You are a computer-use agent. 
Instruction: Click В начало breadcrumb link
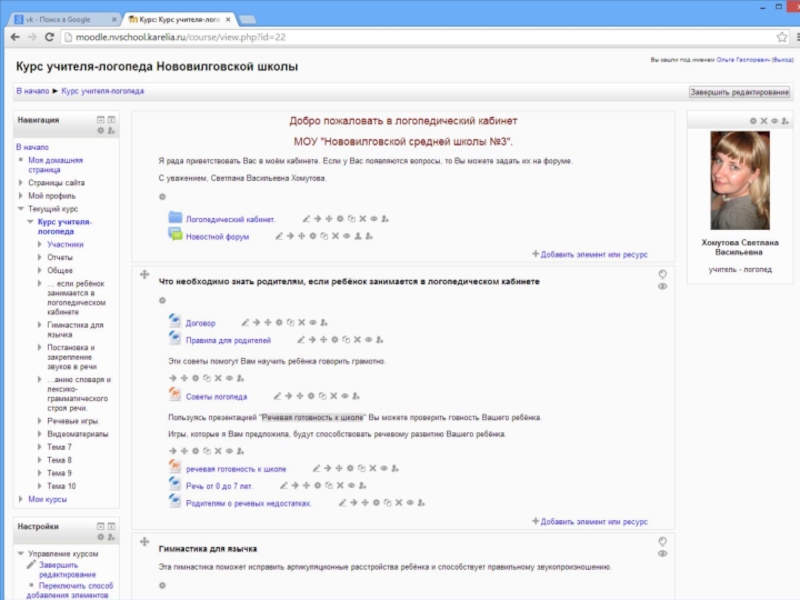click(x=33, y=91)
